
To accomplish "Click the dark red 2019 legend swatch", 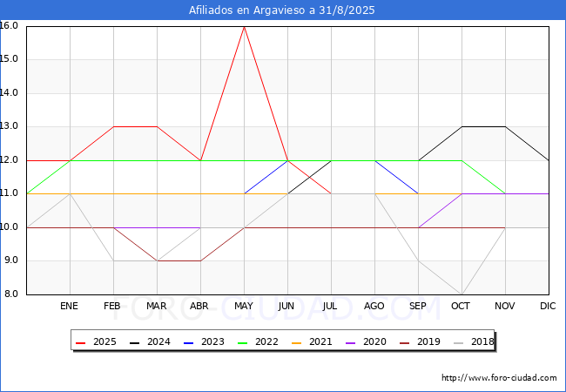I will point(405,342).
